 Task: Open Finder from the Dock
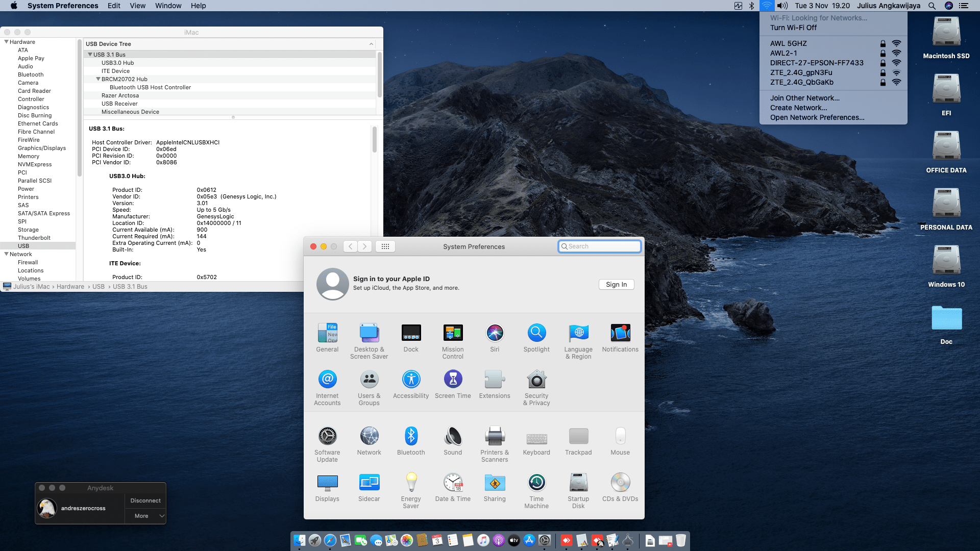300,540
